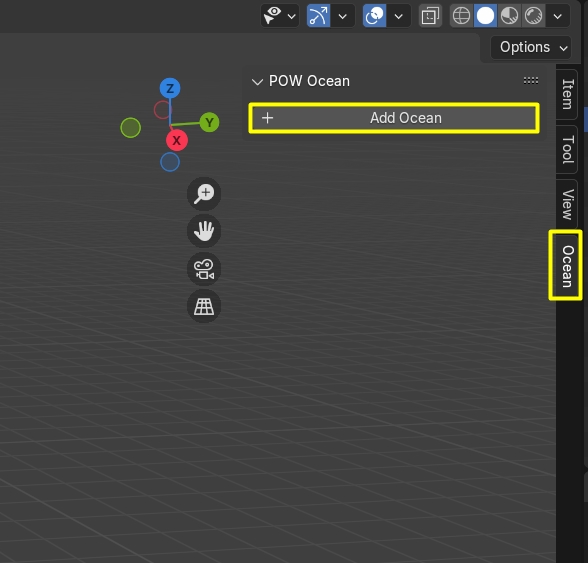Click the pan view hand icon
588x563 pixels.
pos(204,231)
